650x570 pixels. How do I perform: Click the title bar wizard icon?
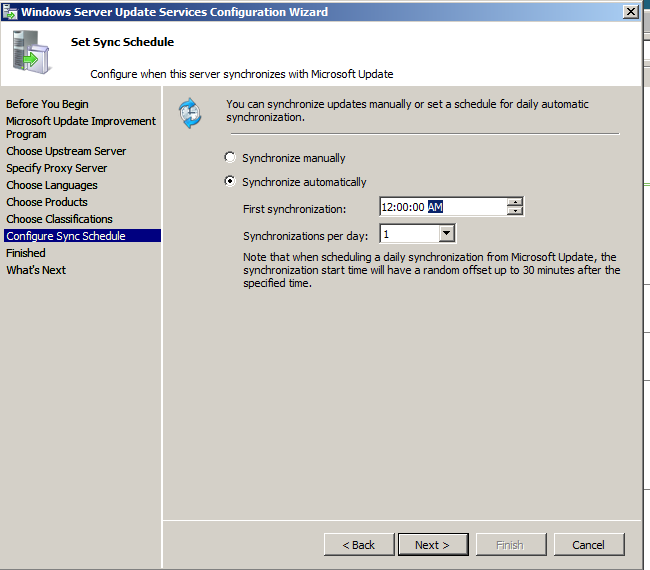click(x=10, y=12)
